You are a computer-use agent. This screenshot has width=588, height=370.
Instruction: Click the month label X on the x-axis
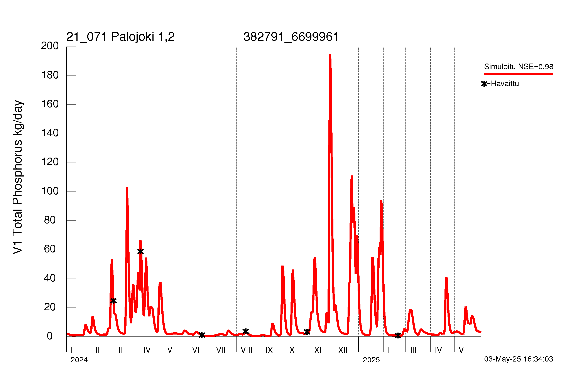[x=292, y=350]
